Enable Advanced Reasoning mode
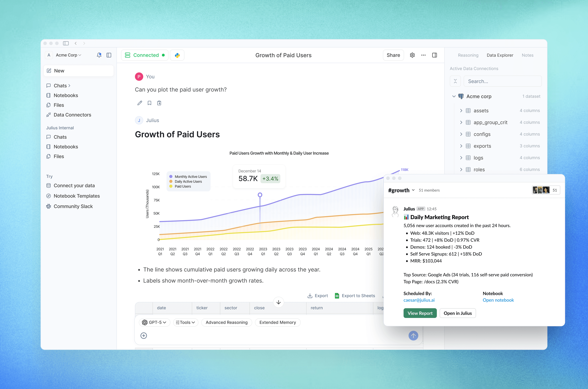 tap(226, 322)
